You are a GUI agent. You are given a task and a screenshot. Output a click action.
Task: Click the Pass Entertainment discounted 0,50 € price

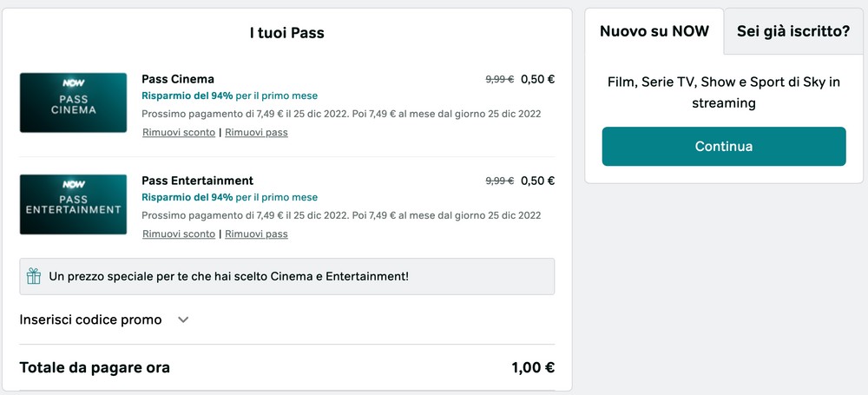pyautogui.click(x=537, y=181)
